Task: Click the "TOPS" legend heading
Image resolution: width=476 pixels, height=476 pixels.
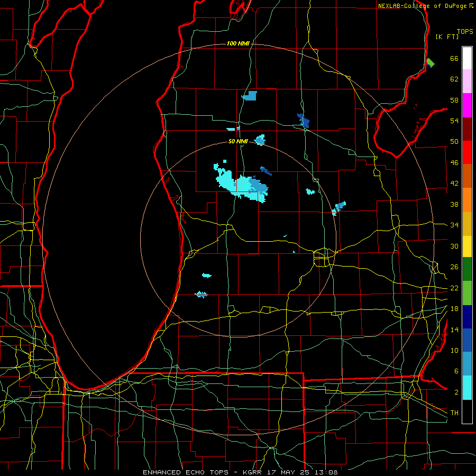Action: [x=465, y=32]
